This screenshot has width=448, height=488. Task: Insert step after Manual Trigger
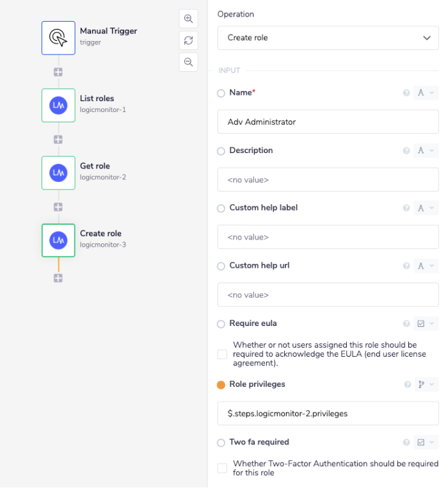point(58,72)
